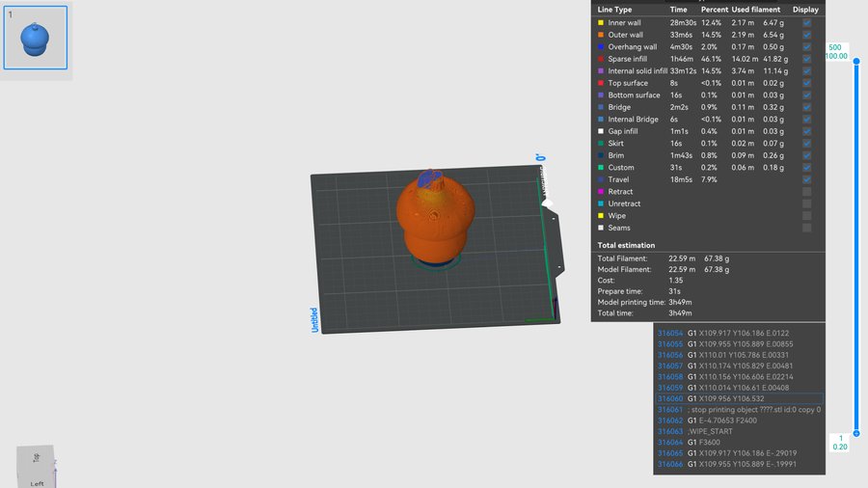Click the Top face of view cube

pos(36,458)
